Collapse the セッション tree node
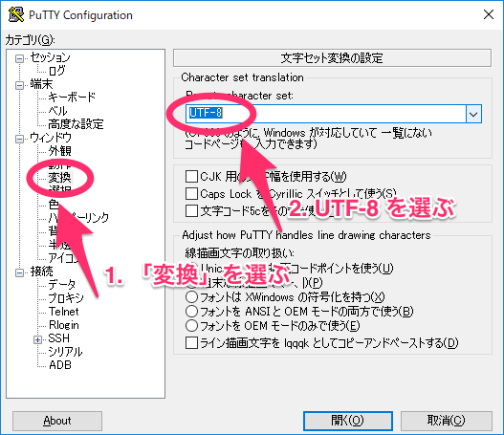This screenshot has width=504, height=435. [x=20, y=58]
